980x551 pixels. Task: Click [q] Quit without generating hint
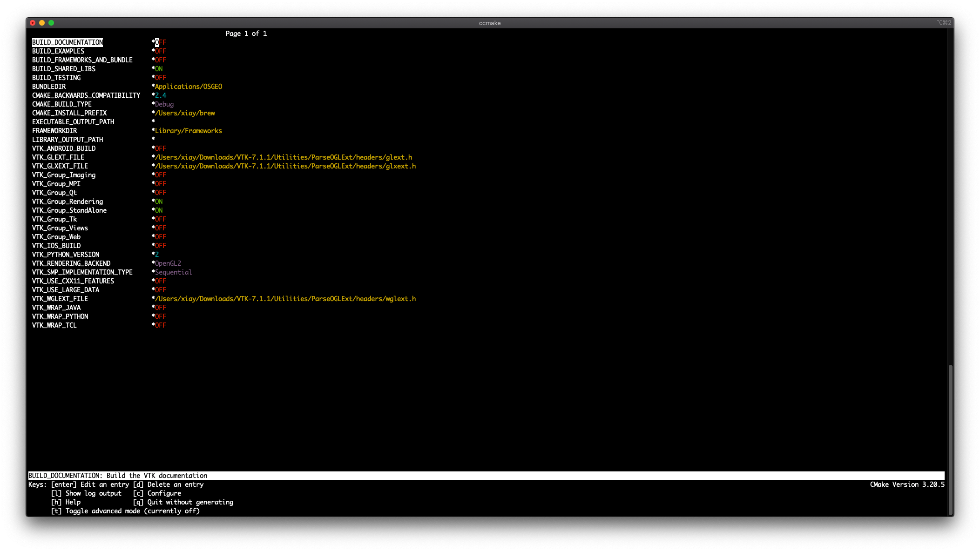tap(183, 502)
